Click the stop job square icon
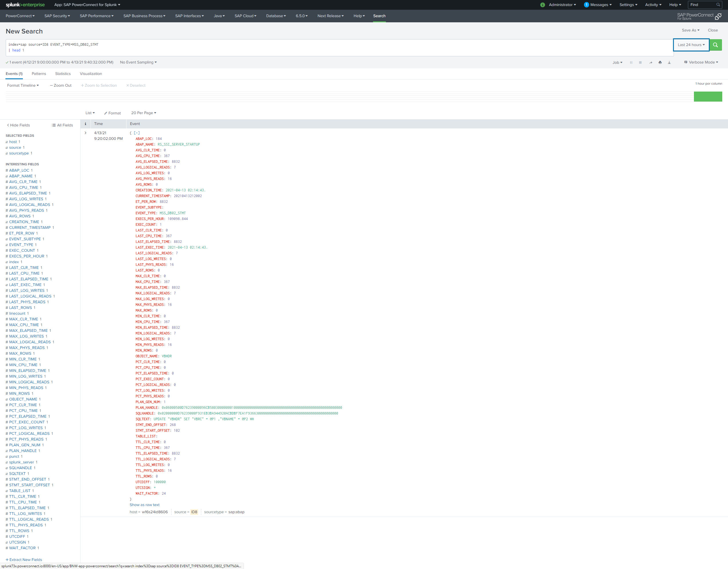 pyautogui.click(x=640, y=63)
